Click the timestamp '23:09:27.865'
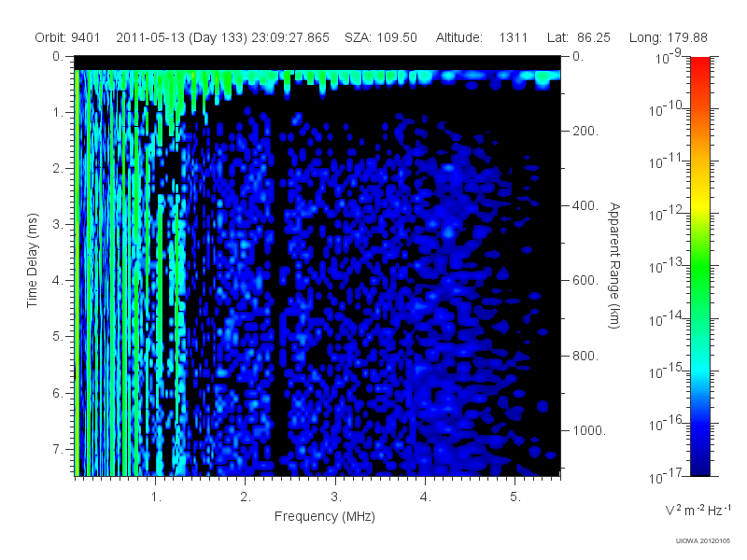Viewport: 747px width, 560px height. (290, 37)
